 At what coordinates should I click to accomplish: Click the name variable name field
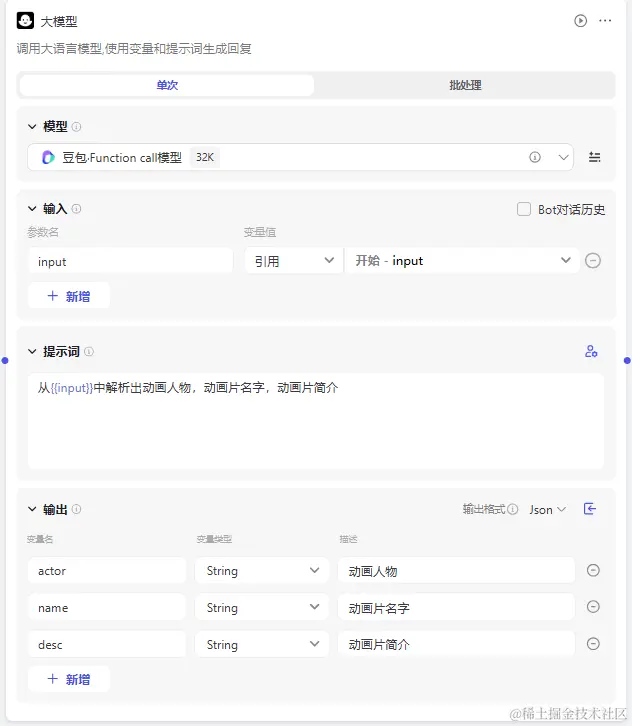pos(107,607)
